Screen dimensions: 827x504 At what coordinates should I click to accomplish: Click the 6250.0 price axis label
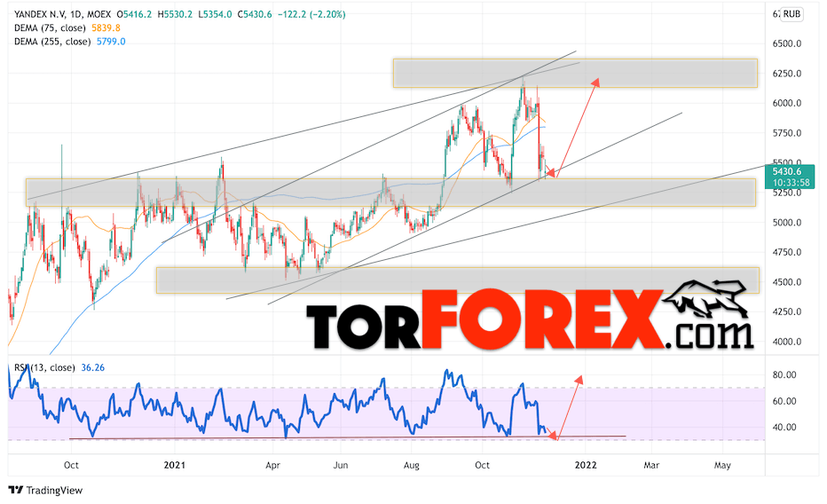[x=787, y=74]
